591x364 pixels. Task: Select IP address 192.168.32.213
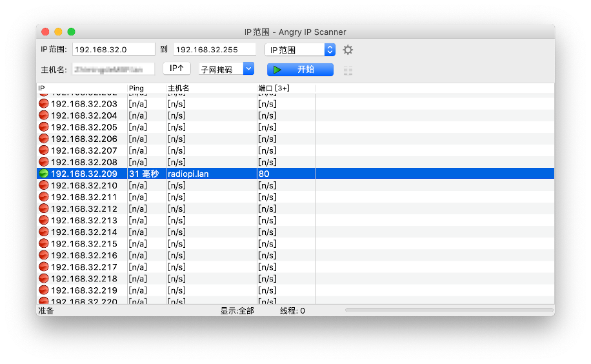click(x=84, y=221)
